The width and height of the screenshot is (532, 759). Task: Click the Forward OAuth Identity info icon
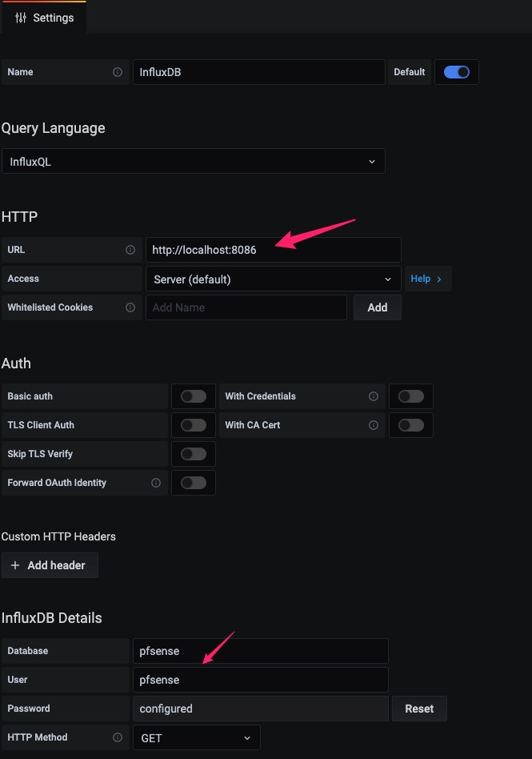coord(156,483)
